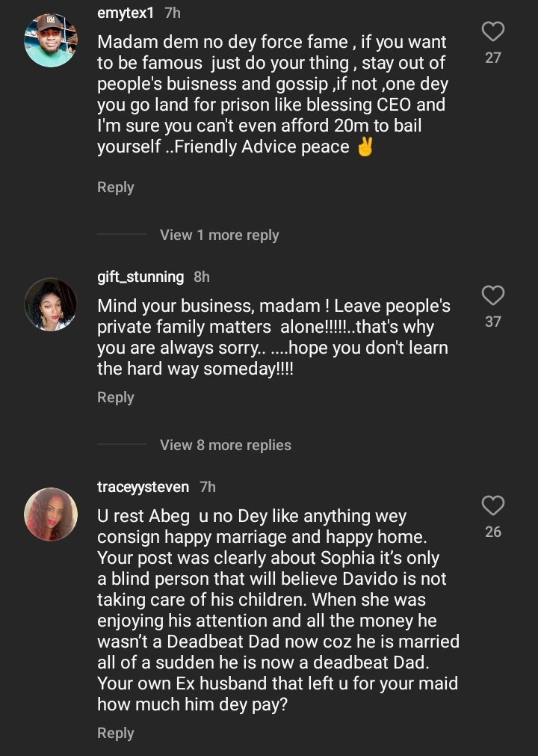The image size is (538, 756).
Task: Reply to emytex1's comment
Action: click(116, 187)
